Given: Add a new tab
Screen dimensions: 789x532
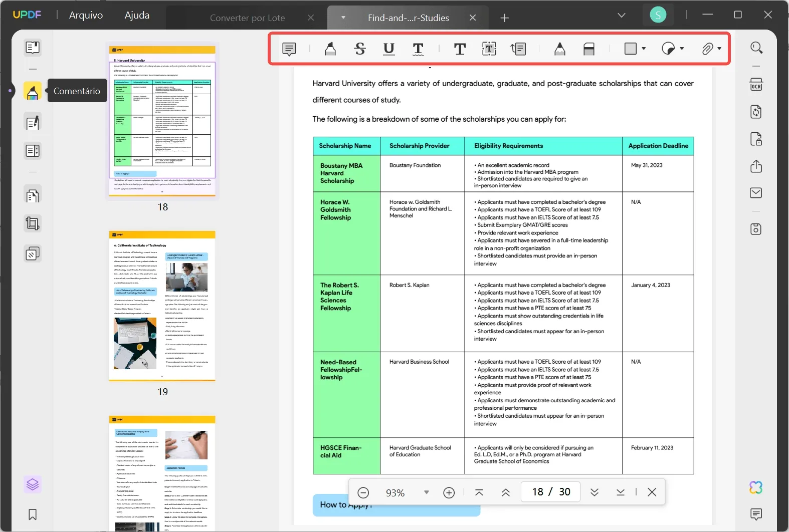Looking at the screenshot, I should click(505, 18).
